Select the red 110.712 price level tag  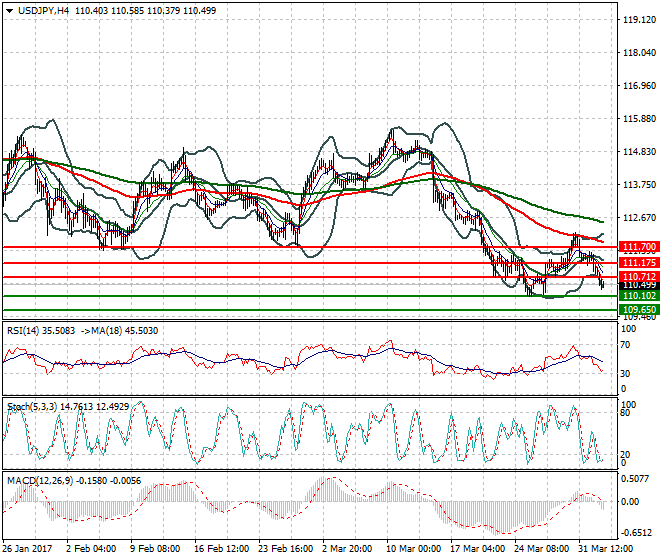pyautogui.click(x=638, y=276)
